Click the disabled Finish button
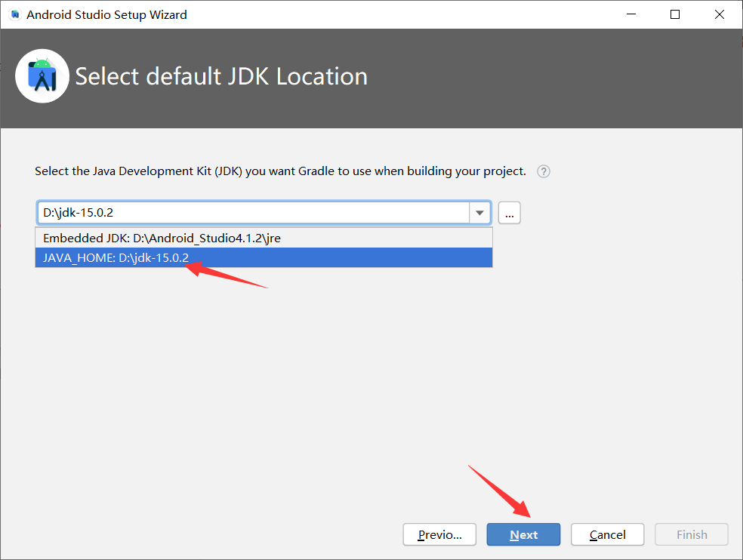Image resolution: width=743 pixels, height=560 pixels. [691, 534]
